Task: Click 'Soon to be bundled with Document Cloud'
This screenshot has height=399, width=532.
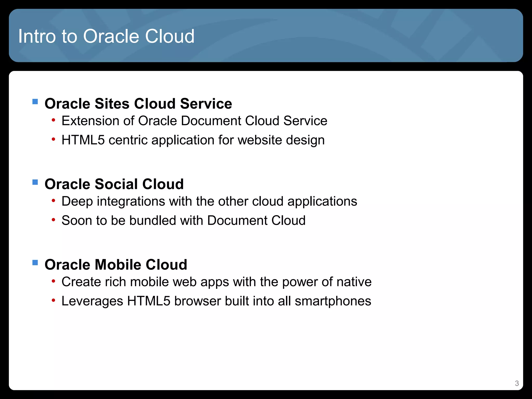Action: (x=183, y=221)
